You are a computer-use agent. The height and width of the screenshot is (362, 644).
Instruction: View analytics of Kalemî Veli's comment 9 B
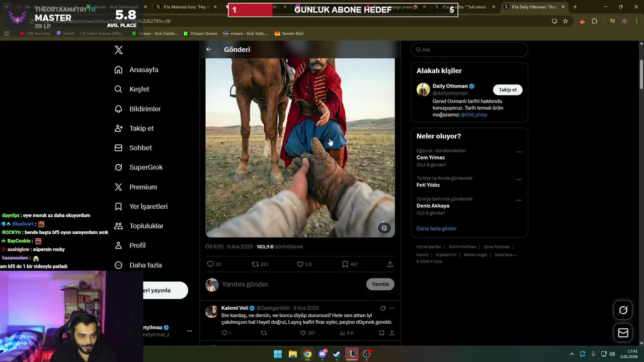click(347, 333)
